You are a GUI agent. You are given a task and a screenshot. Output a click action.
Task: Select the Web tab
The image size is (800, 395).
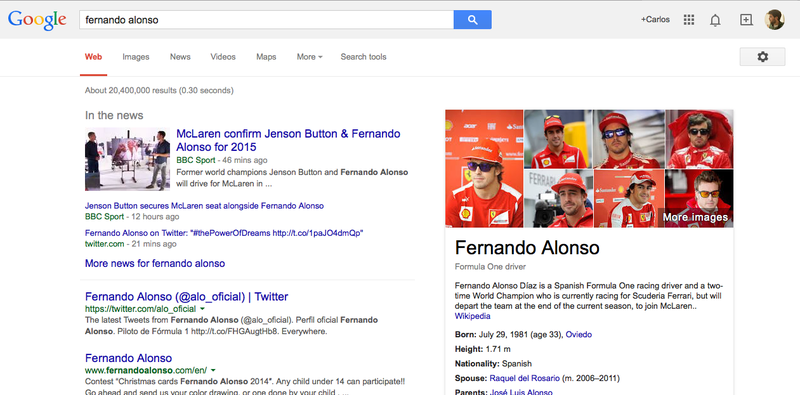[93, 57]
